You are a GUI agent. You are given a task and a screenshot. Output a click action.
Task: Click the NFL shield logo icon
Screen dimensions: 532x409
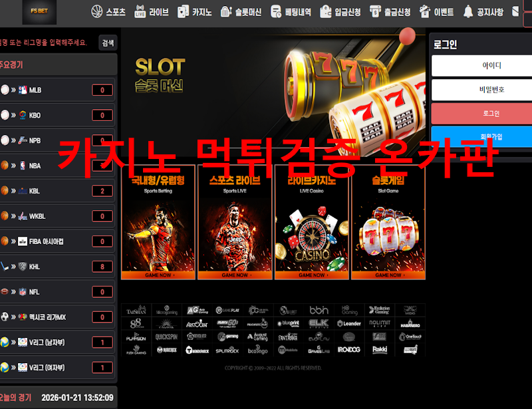(23, 291)
